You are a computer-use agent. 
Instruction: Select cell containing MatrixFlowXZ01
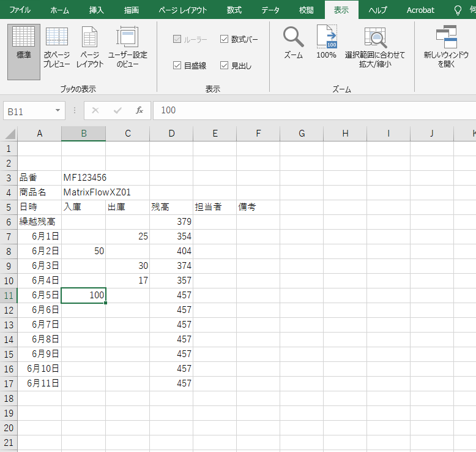[83, 192]
